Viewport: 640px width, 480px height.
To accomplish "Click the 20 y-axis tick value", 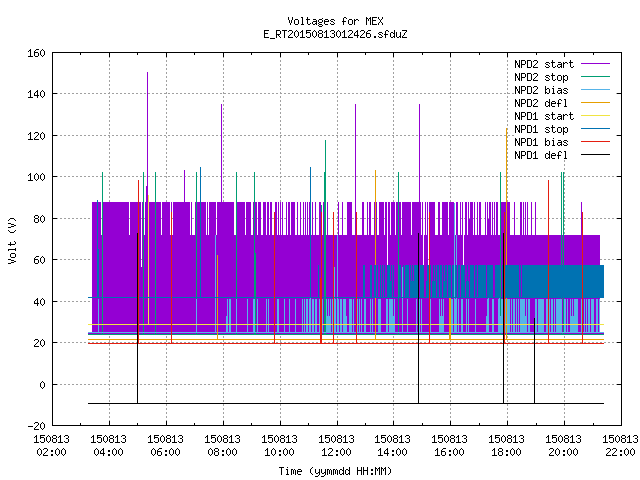I will [x=39, y=343].
